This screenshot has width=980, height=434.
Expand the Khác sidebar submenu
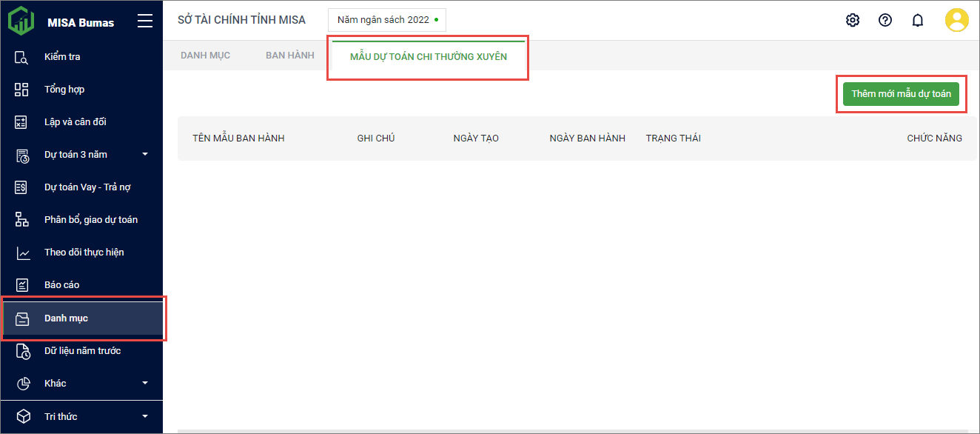coord(145,383)
